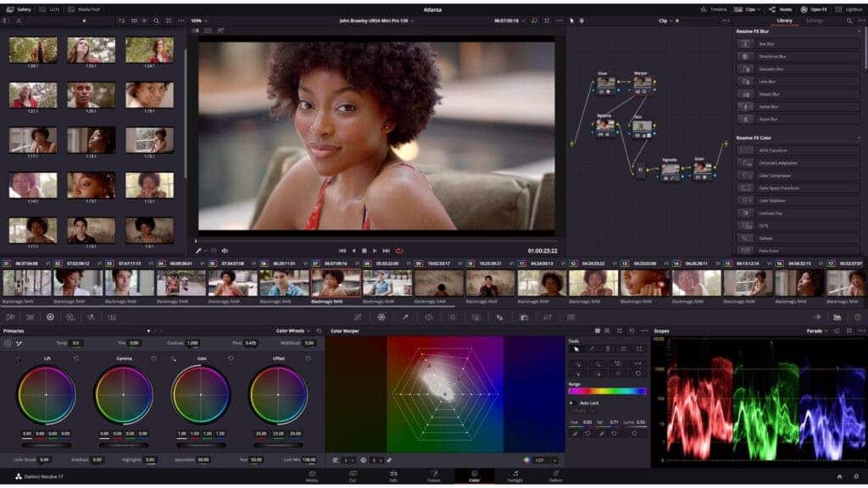
Task: Open the Fusion page
Action: [433, 476]
